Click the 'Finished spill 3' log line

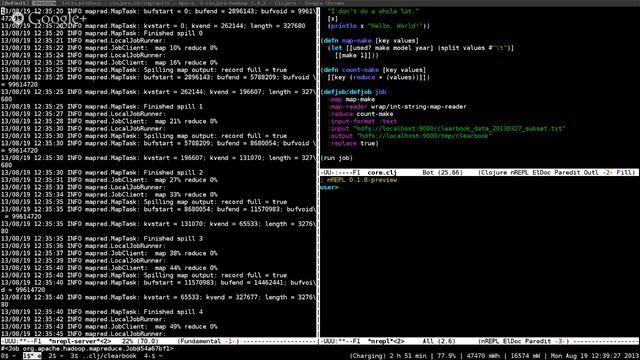pyautogui.click(x=102, y=238)
